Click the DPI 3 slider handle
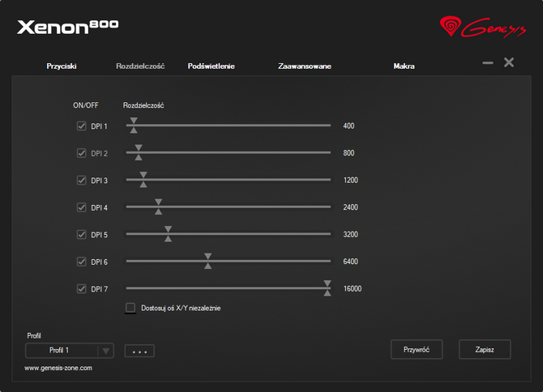The image size is (543, 392). [143, 180]
